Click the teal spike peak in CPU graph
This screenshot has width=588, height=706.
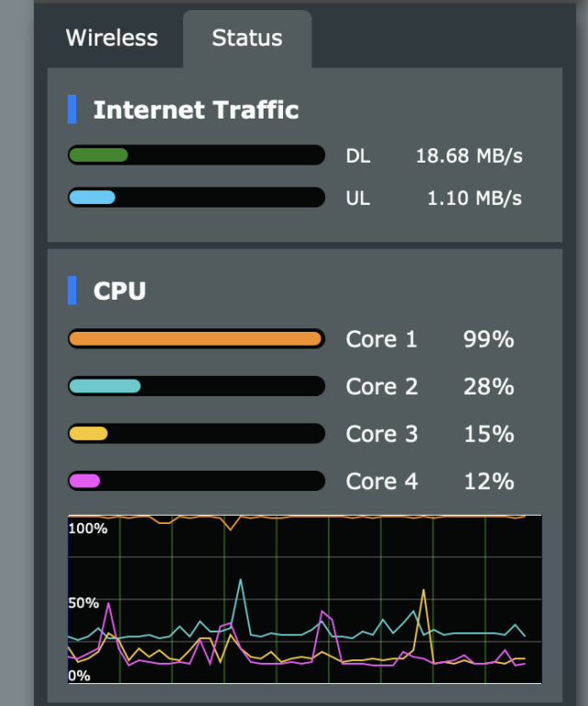[241, 580]
